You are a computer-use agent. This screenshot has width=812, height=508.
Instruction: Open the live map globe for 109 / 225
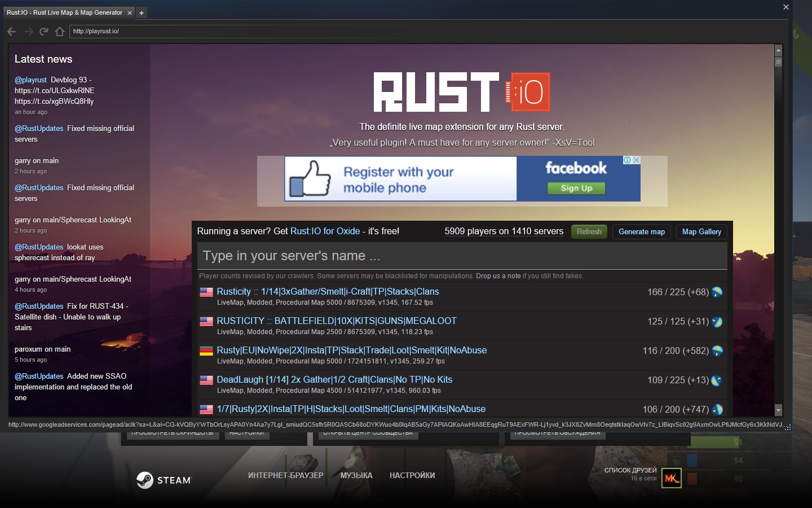[x=717, y=380]
